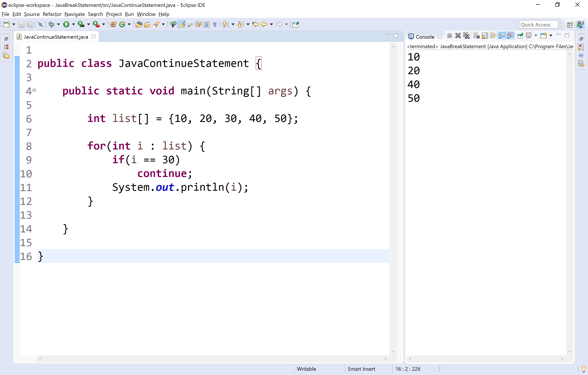Open the Save All files icon
Image resolution: width=588 pixels, height=375 pixels.
pyautogui.click(x=30, y=24)
